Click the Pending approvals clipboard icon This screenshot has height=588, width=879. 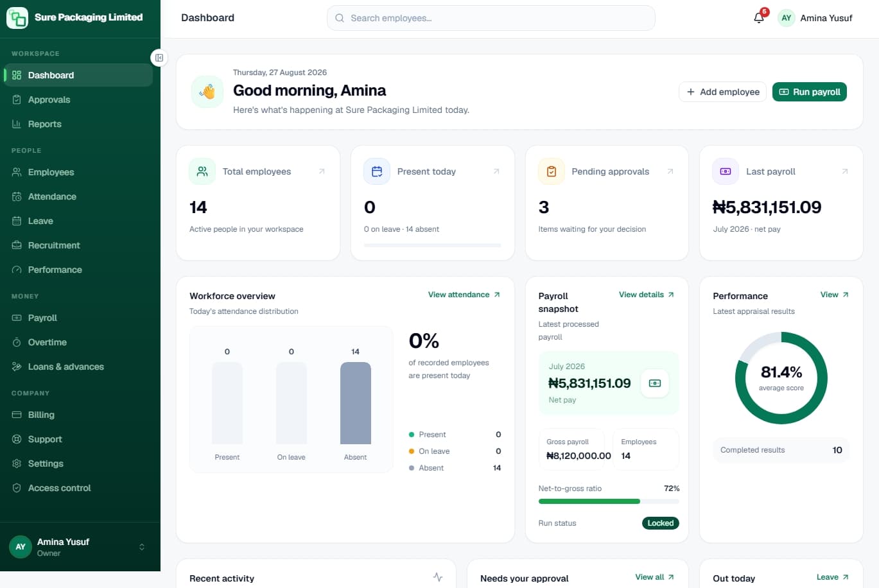coord(552,171)
